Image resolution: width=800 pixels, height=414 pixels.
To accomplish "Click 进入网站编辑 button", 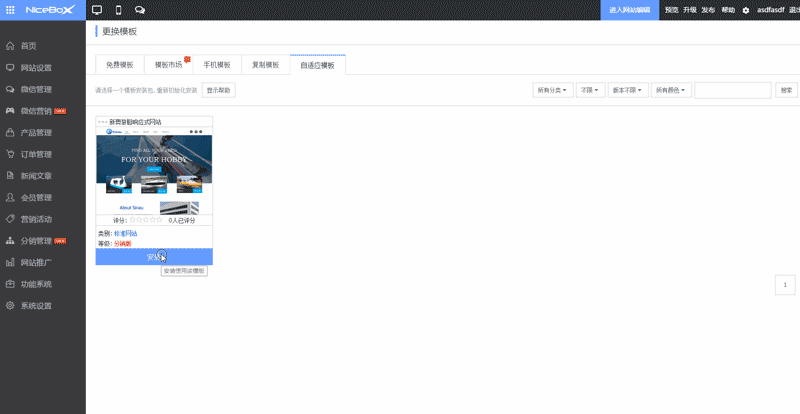I will point(630,10).
